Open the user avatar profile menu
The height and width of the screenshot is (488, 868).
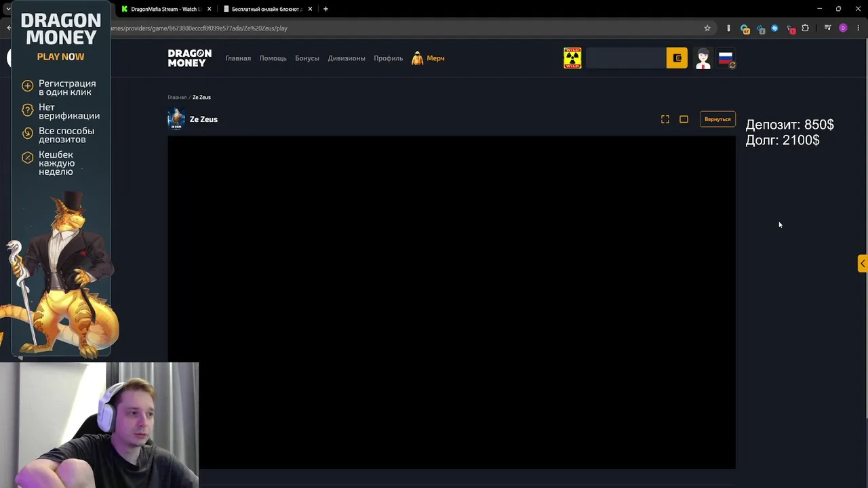tap(703, 58)
